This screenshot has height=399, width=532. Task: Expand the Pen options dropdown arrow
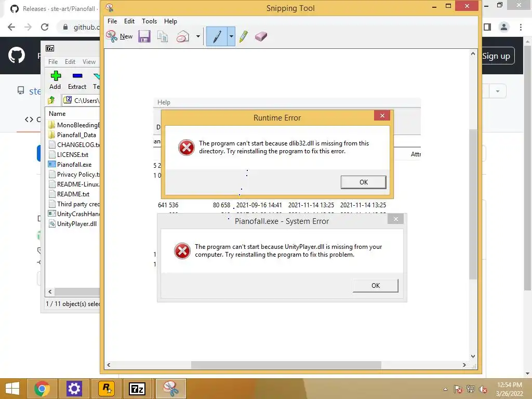pos(231,36)
